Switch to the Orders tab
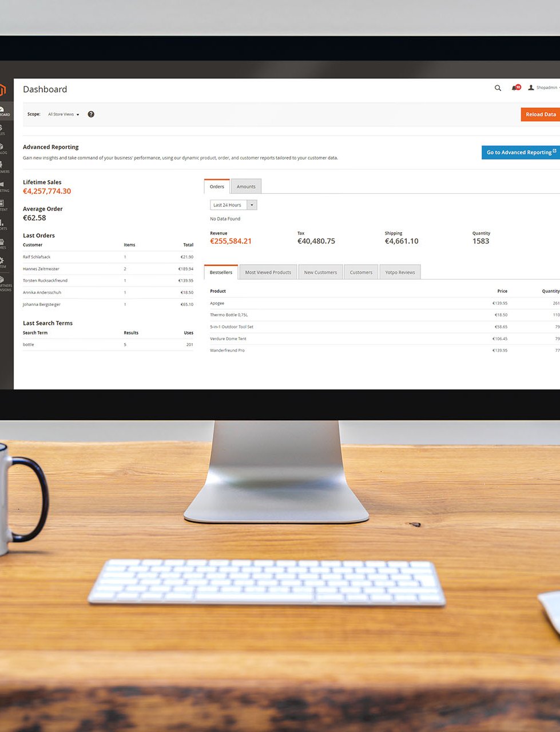This screenshot has height=732, width=560. click(x=217, y=186)
